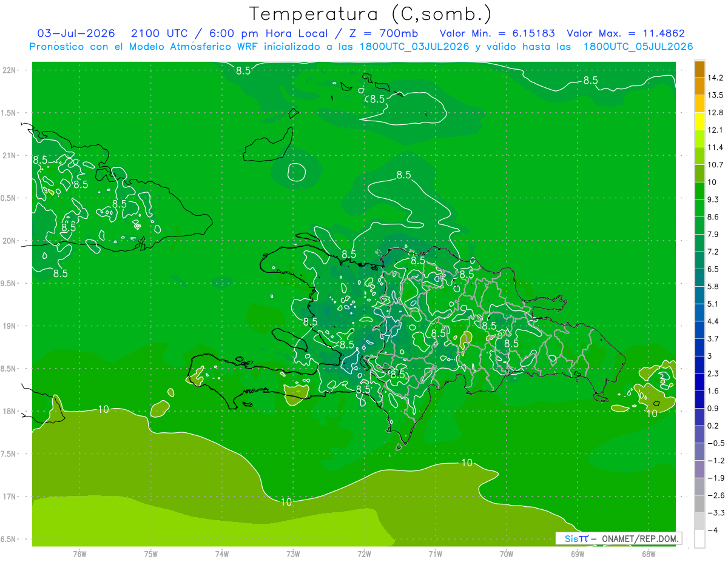Click the legend value 10.7
The height and width of the screenshot is (562, 728).
(x=716, y=164)
